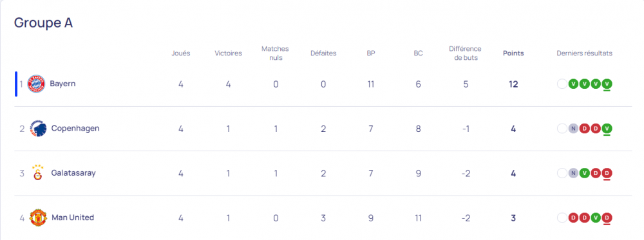The image size is (644, 240).
Task: Click the Copenhagen club crest icon
Action: tap(38, 129)
